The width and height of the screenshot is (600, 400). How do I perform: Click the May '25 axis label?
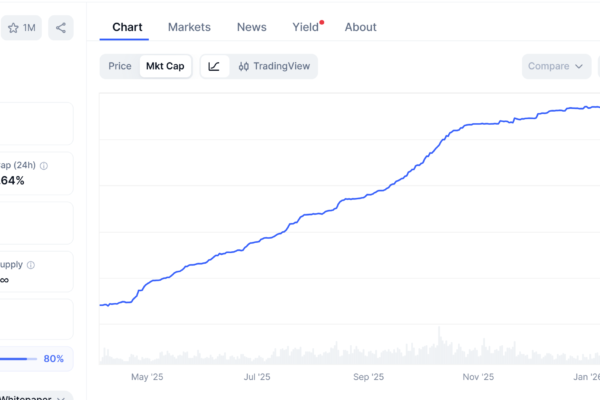(x=147, y=377)
